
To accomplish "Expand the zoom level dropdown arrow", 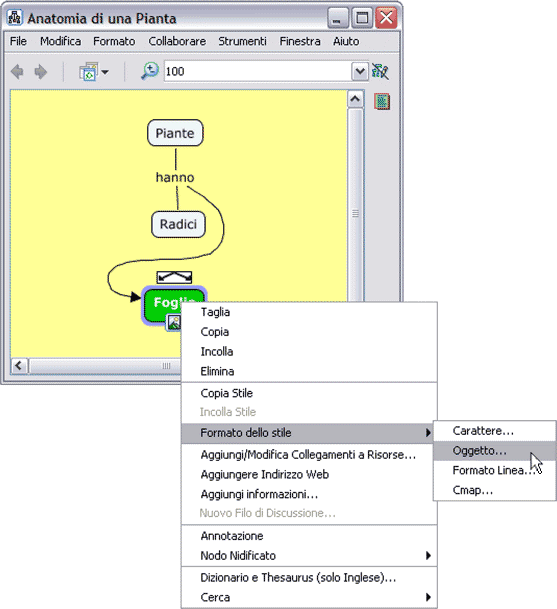I will click(x=360, y=71).
